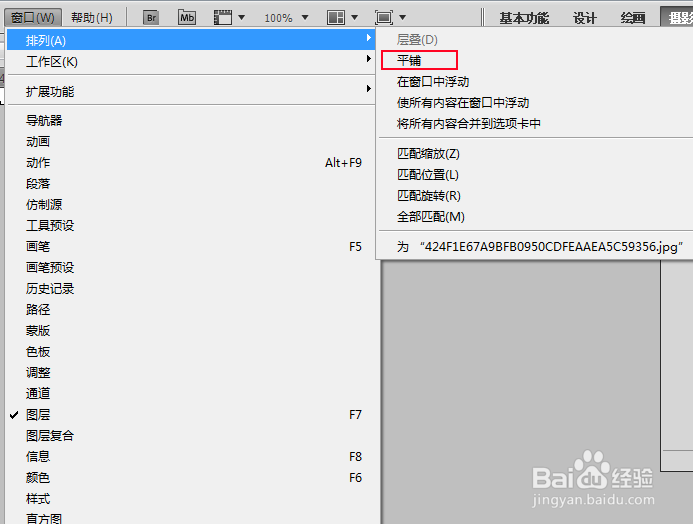Show the 色板 panel
The width and height of the screenshot is (693, 524).
tap(191, 352)
